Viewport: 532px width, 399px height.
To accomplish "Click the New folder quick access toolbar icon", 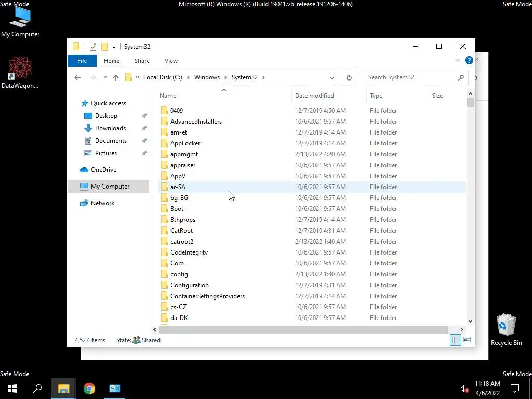I will coord(104,46).
